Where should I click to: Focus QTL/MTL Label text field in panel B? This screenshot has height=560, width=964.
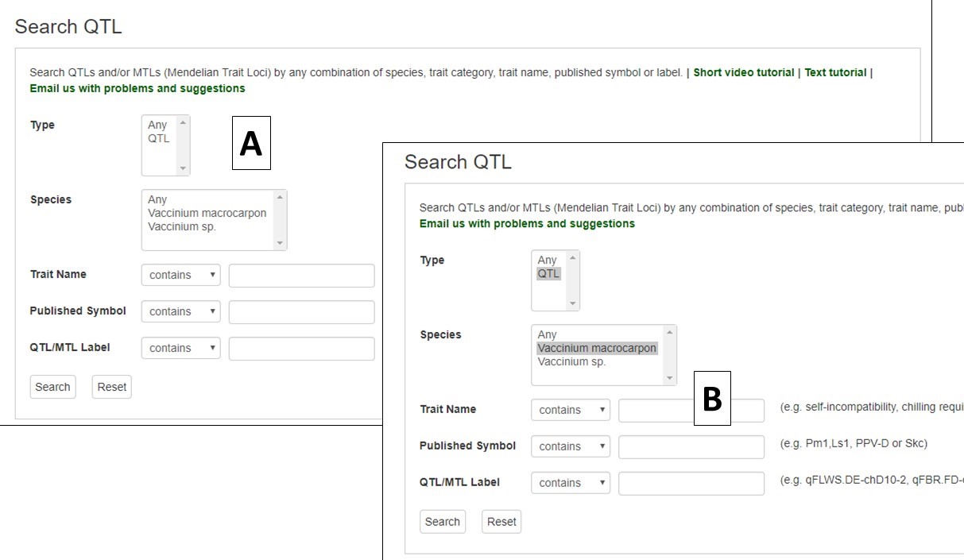(x=691, y=484)
